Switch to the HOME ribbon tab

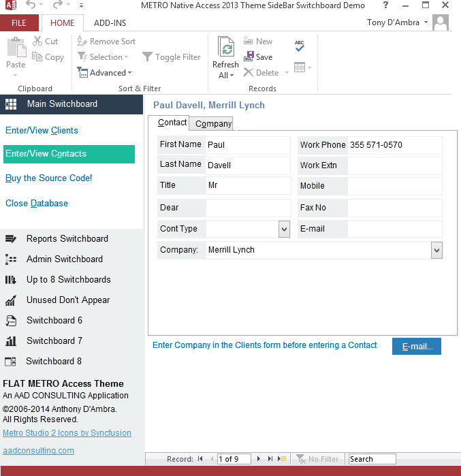pos(62,22)
